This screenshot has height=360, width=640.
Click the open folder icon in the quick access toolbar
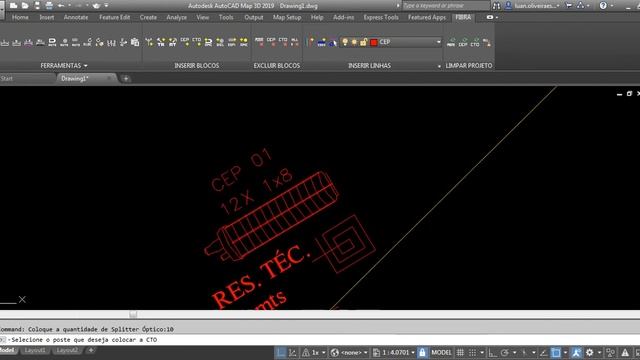[x=25, y=6]
